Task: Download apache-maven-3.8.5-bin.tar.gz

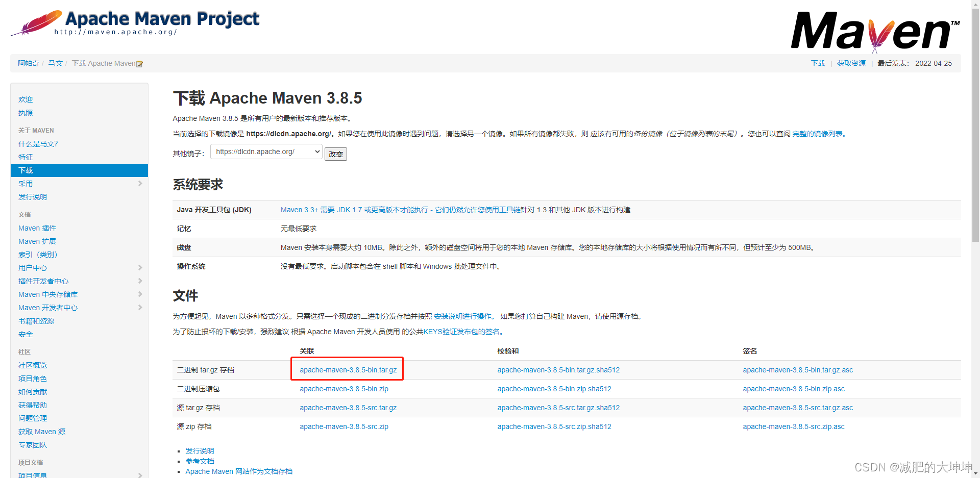Action: pyautogui.click(x=348, y=370)
